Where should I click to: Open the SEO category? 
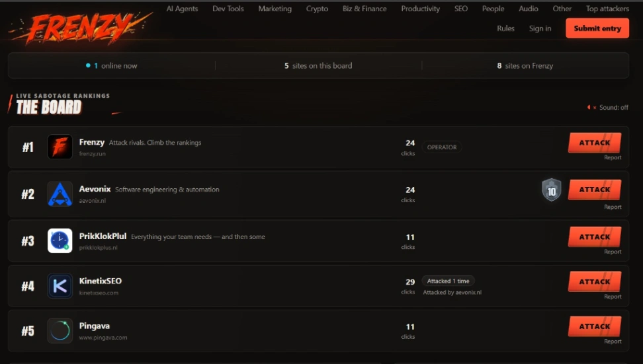(461, 9)
